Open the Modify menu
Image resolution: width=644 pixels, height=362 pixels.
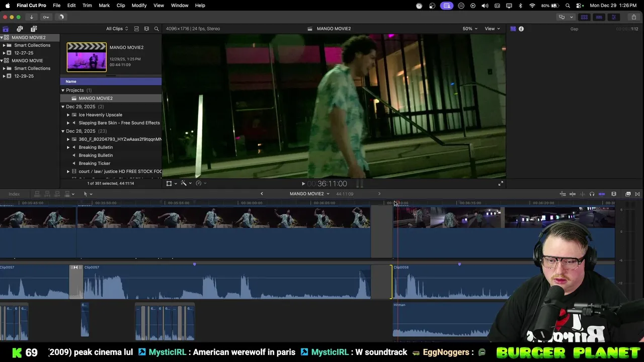click(x=139, y=5)
